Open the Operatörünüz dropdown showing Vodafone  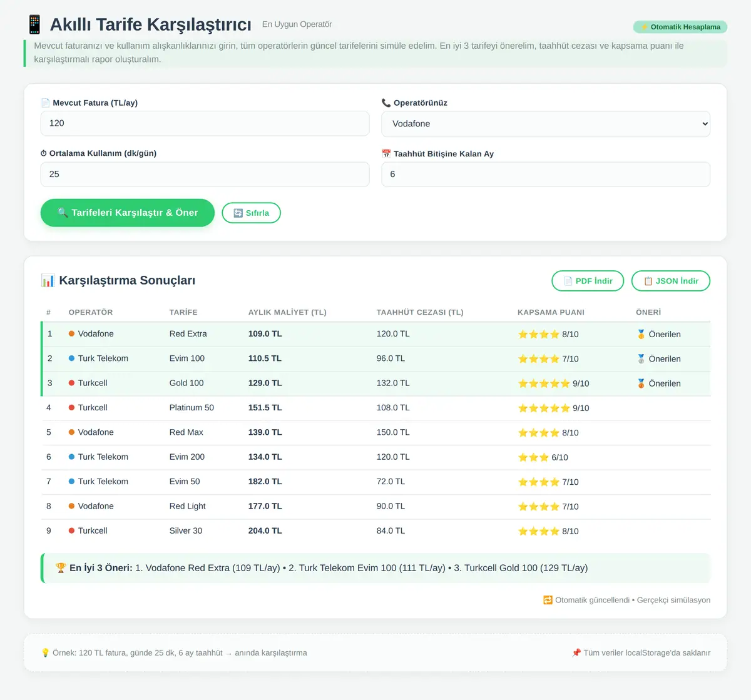coord(546,124)
